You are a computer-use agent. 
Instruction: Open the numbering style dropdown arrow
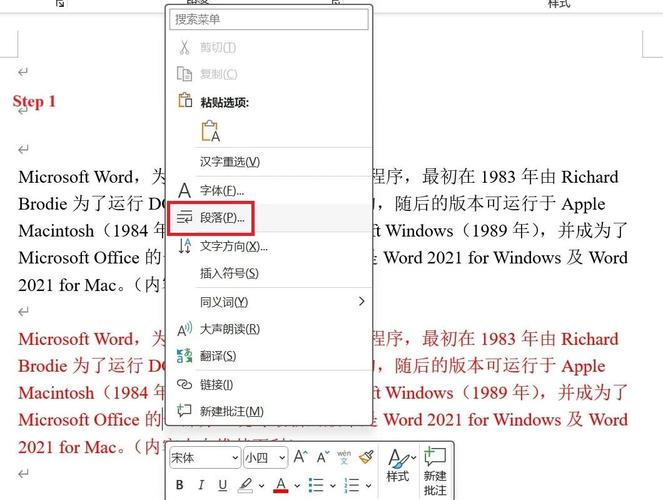(368, 486)
